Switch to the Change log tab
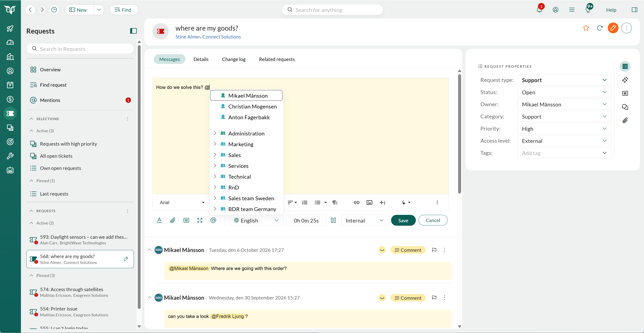 click(234, 59)
